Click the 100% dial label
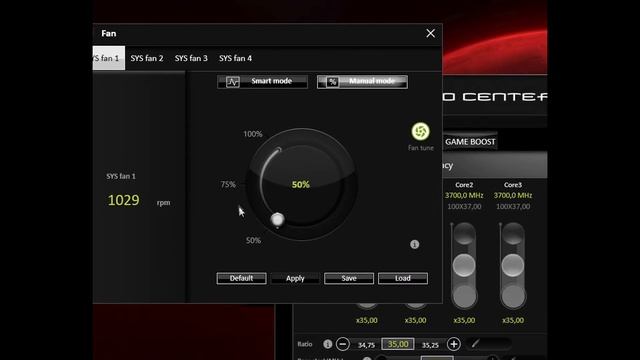The image size is (640, 360). pos(253,134)
